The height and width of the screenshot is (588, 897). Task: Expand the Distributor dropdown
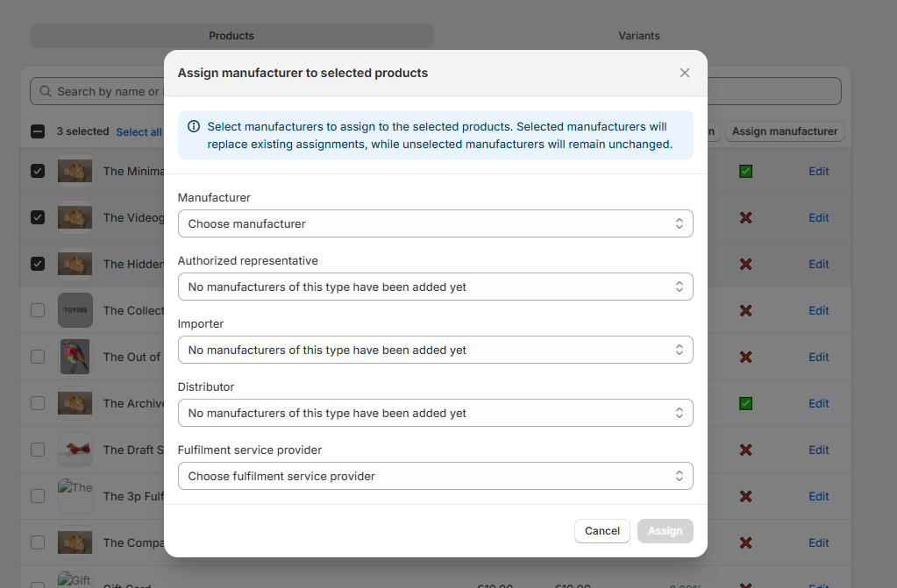435,413
